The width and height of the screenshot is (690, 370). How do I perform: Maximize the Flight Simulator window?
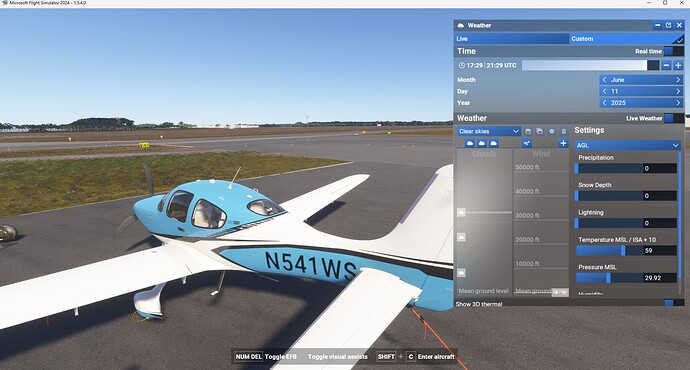665,3
